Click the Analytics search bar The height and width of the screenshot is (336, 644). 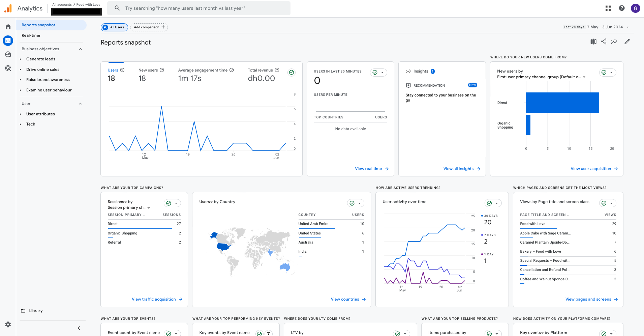tap(199, 8)
